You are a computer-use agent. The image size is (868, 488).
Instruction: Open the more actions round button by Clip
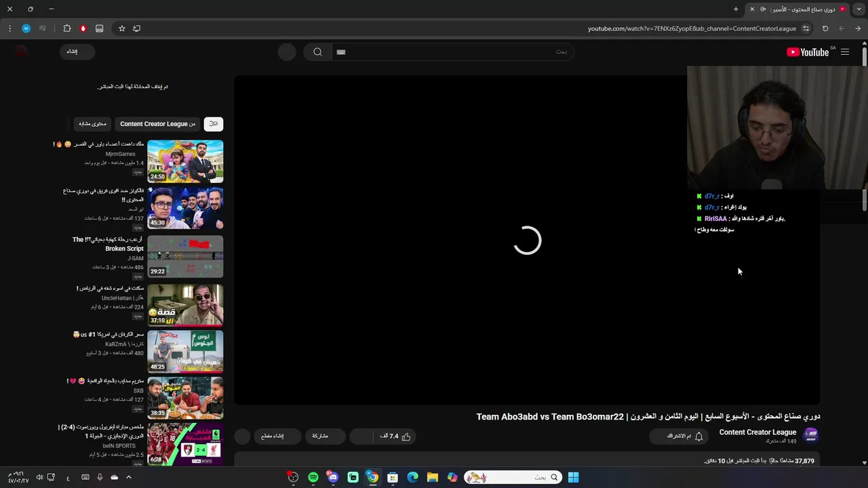(242, 436)
